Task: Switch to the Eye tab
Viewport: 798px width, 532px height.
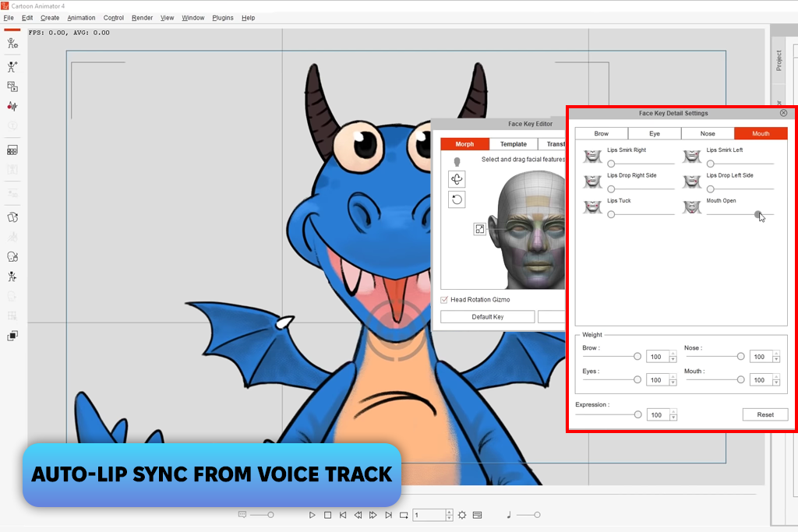Action: click(655, 133)
